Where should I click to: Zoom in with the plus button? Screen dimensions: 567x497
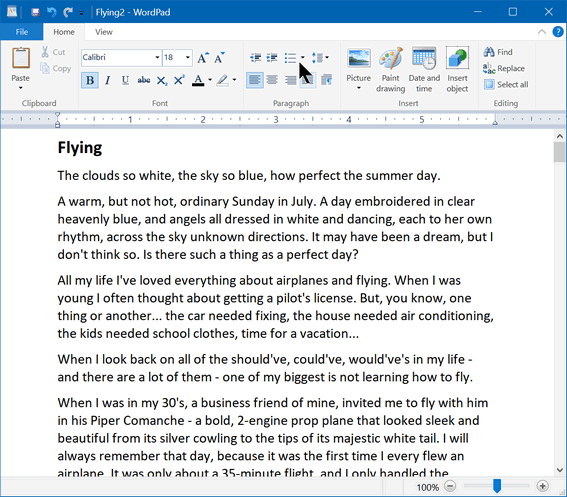(x=542, y=486)
